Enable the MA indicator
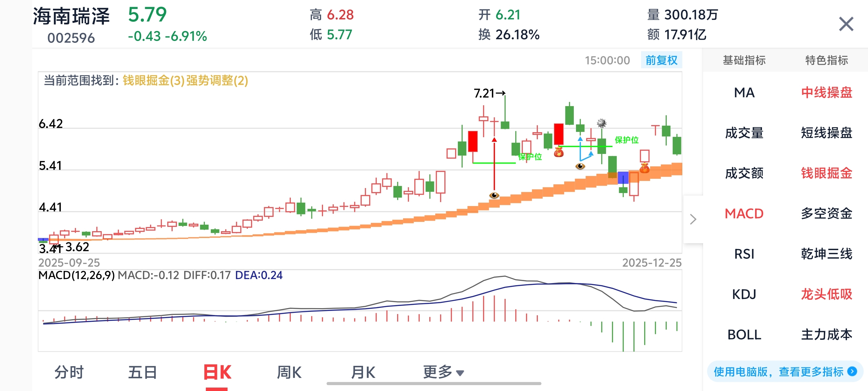Screen dimensions: 868x391 click(744, 92)
